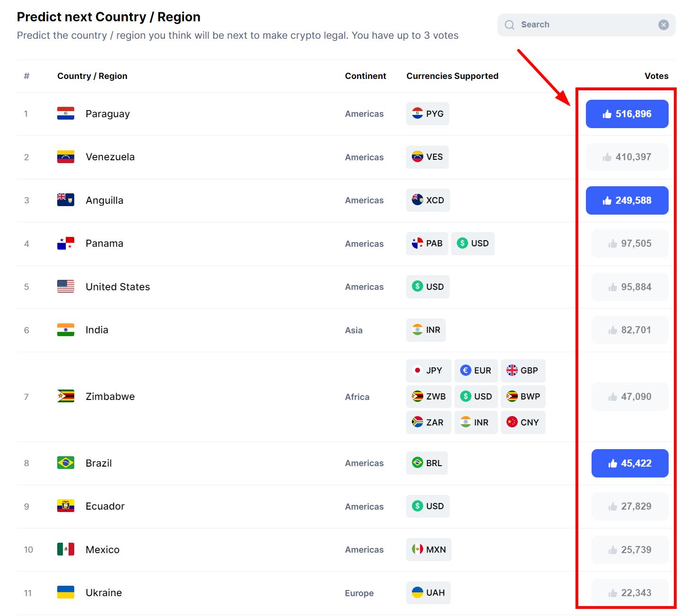Sort by the Votes column header
This screenshot has width=680, height=616.
tap(656, 76)
